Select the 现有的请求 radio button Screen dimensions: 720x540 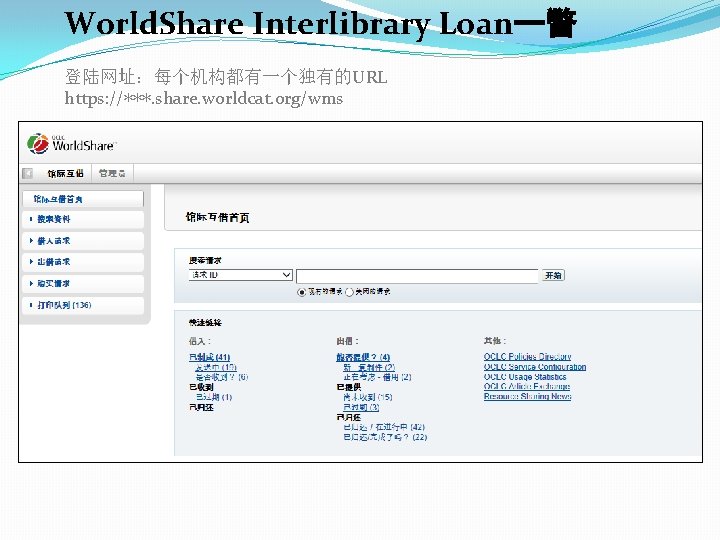(302, 292)
